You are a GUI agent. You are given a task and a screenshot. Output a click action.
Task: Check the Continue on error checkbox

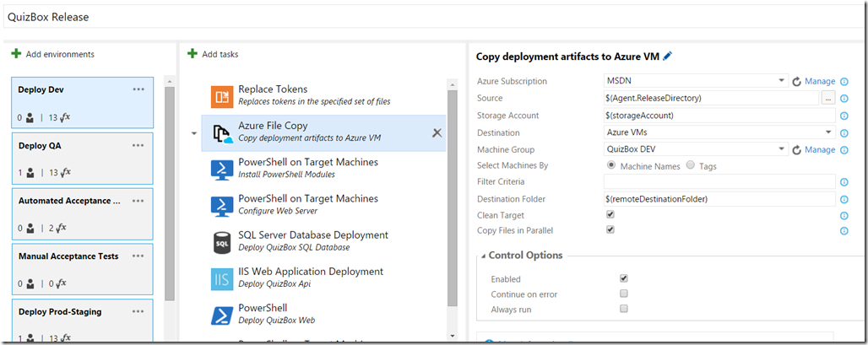pos(624,294)
